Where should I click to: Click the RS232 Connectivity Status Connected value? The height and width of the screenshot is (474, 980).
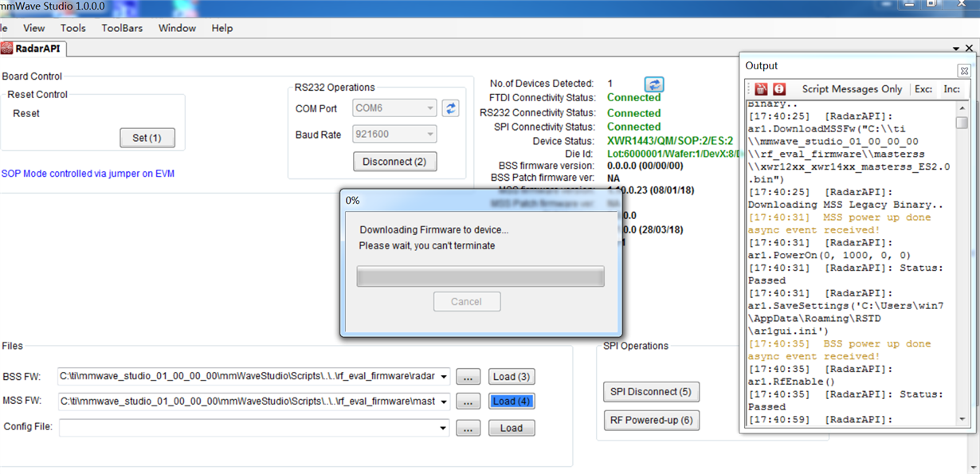pos(633,113)
